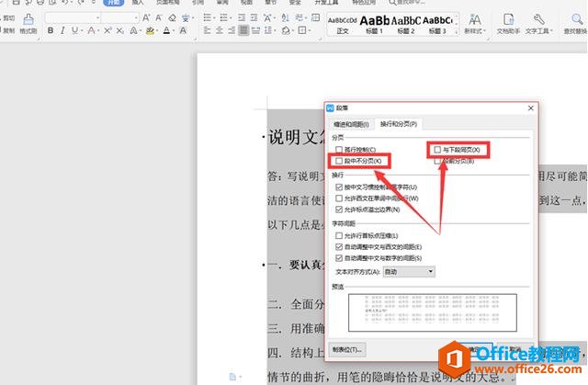Click the phonetic guide icon
Image resolution: width=588 pixels, height=385 pixels.
pos(186,17)
